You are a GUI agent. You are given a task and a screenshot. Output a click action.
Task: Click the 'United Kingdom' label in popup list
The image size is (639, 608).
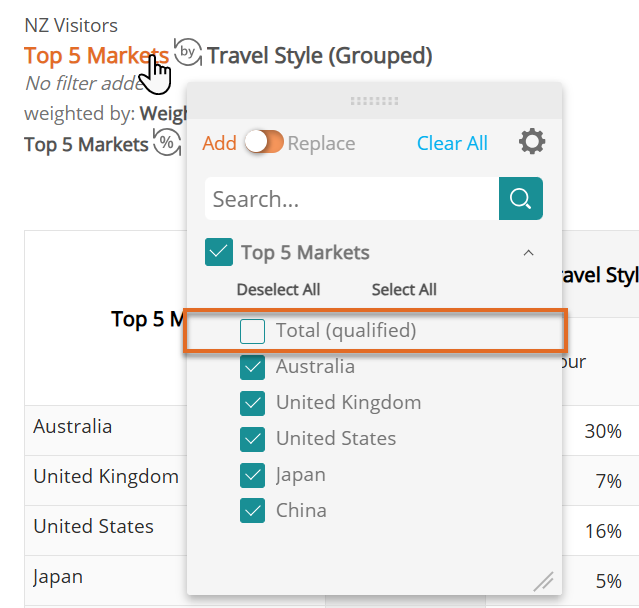pyautogui.click(x=348, y=403)
